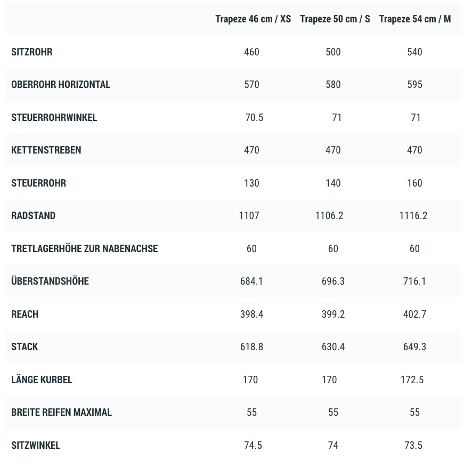Click the Reach value 402.7
472x476 pixels.
(x=414, y=314)
